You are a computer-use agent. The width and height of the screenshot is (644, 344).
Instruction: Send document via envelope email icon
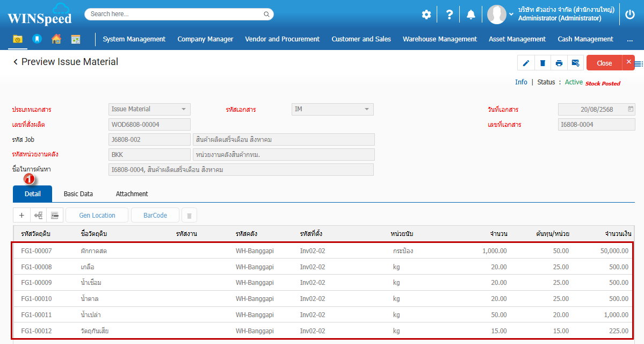pyautogui.click(x=575, y=63)
